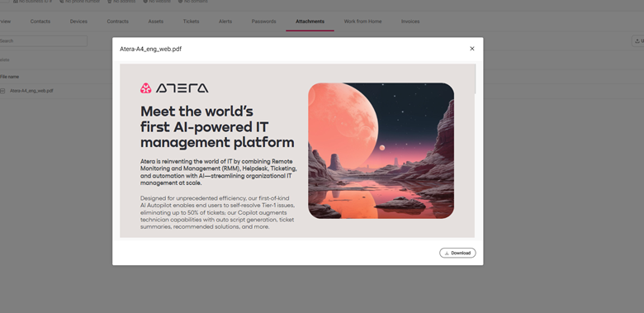Screen dimensions: 644x313
Task: Click the PDF preview vertical scrollbar
Action: pos(476,78)
